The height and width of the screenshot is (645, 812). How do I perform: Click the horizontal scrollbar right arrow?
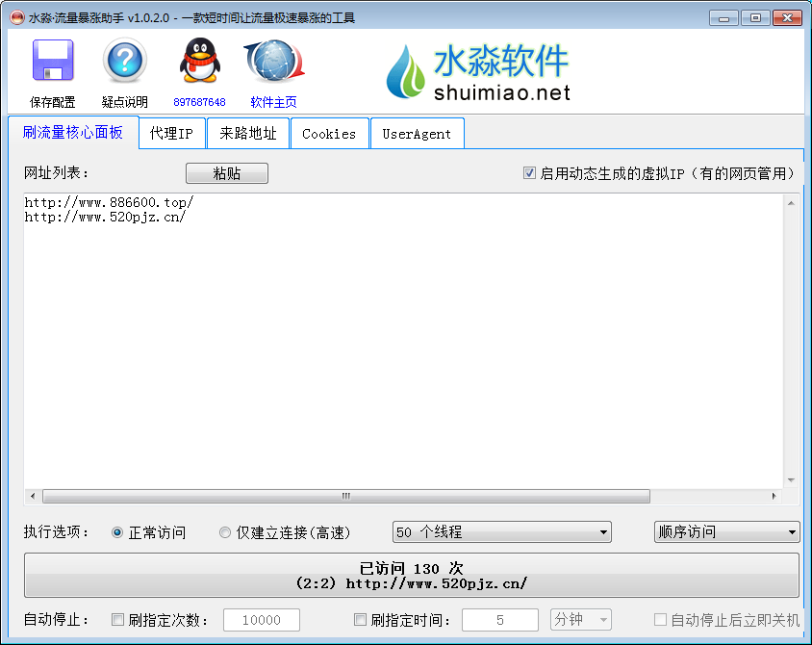click(x=774, y=497)
